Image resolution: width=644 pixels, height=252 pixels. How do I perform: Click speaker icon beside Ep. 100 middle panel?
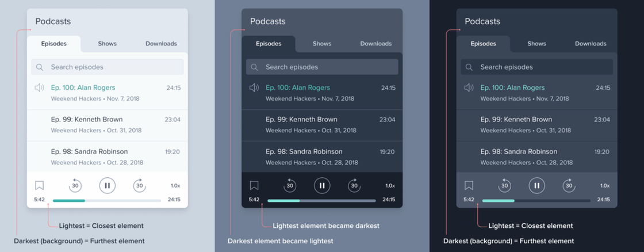(x=254, y=87)
